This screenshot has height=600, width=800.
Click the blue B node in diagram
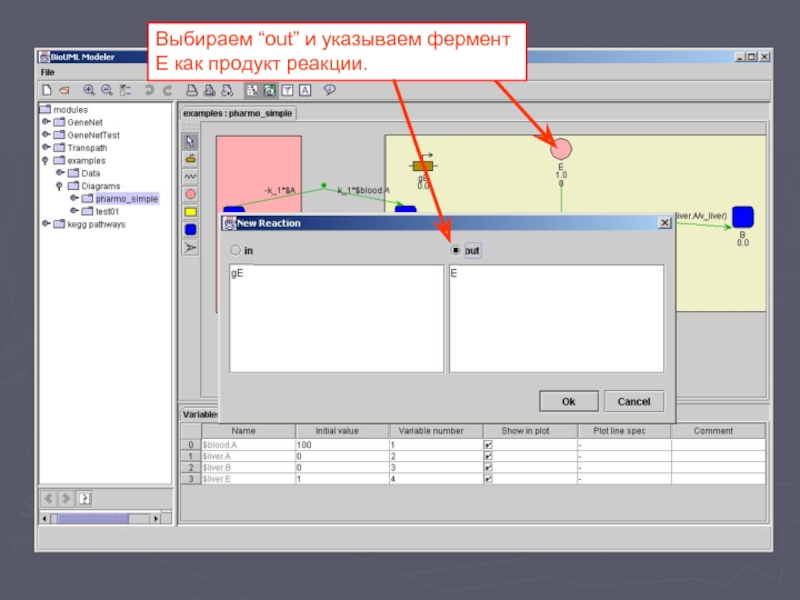coord(743,217)
